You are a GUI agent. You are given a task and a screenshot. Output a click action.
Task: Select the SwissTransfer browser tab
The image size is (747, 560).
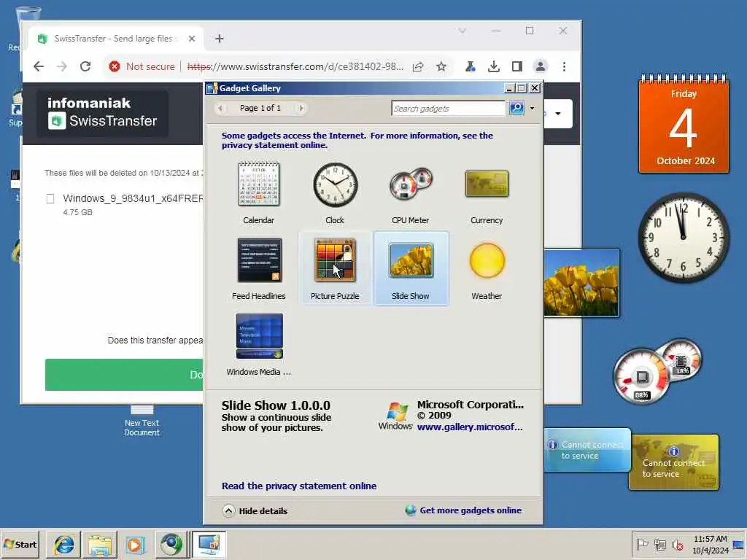click(x=116, y=39)
